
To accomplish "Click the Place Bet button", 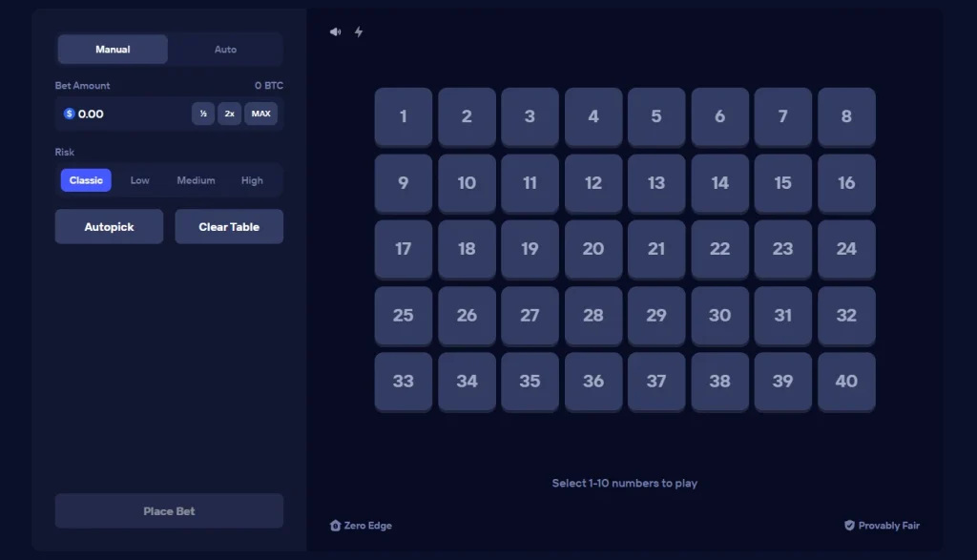I will 169,510.
